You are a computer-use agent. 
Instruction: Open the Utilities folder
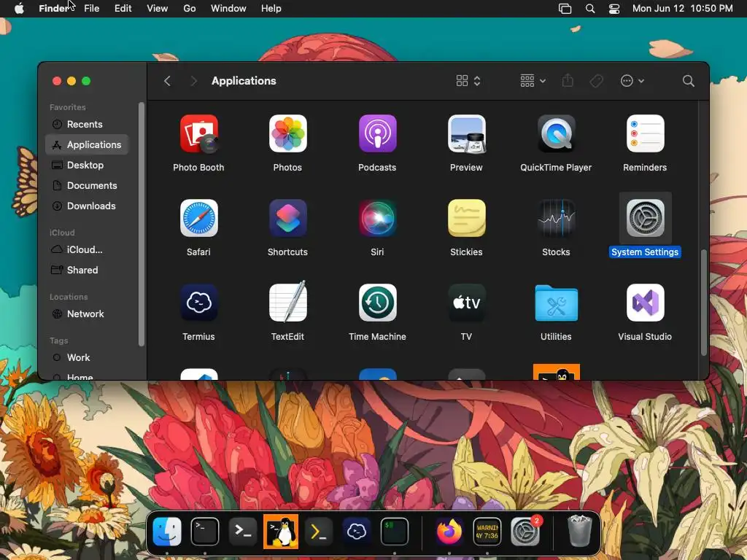click(x=556, y=303)
